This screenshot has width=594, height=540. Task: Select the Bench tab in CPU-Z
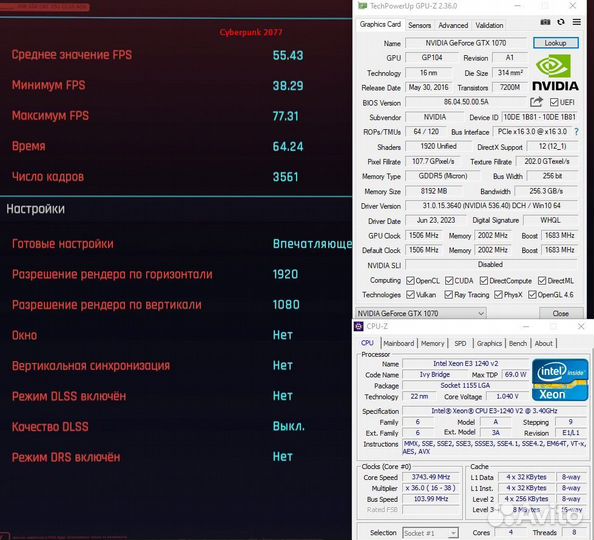click(x=517, y=343)
